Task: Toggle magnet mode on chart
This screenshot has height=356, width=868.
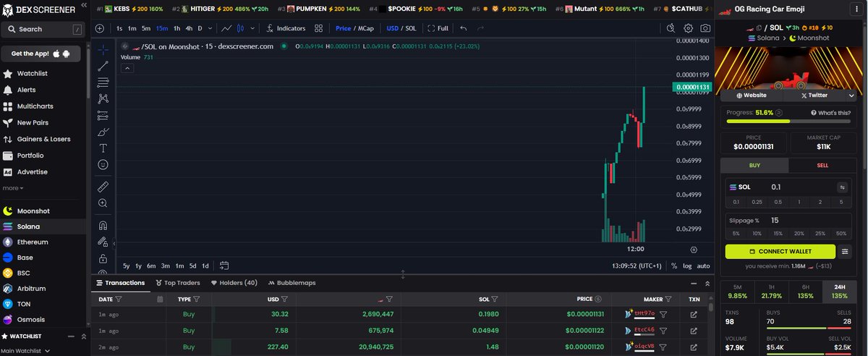Action: (x=103, y=225)
